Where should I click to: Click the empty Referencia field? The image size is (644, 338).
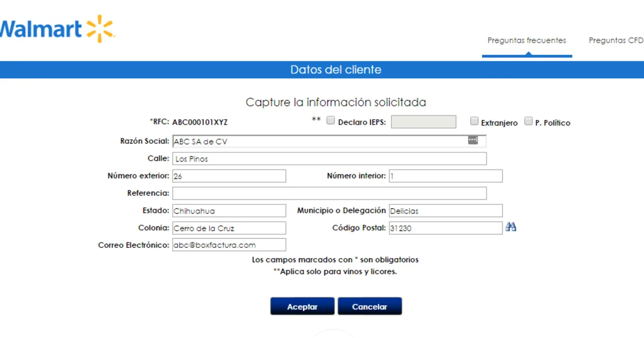click(x=329, y=193)
